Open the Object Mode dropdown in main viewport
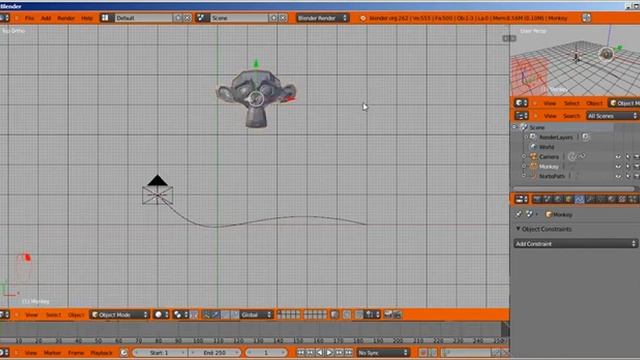The image size is (640, 360). click(120, 315)
